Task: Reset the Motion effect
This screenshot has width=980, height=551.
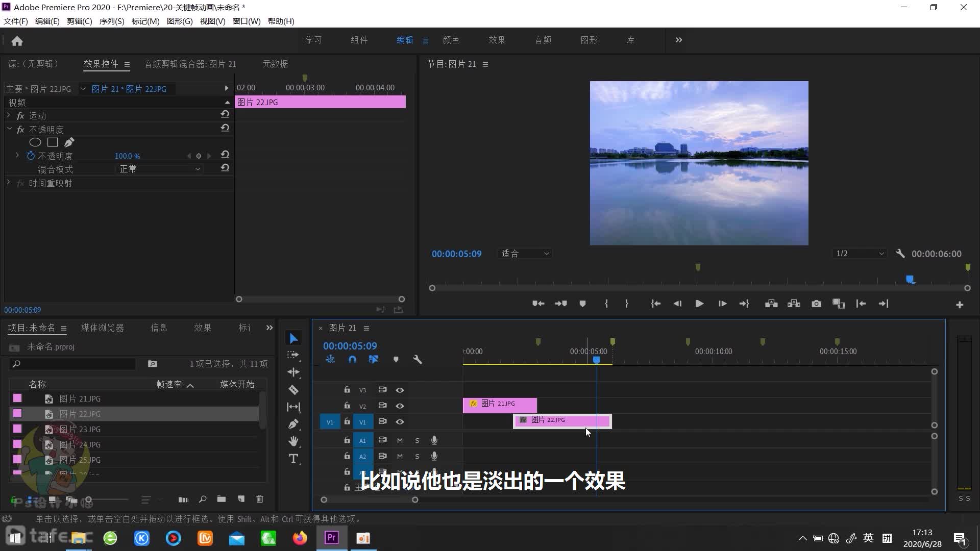Action: tap(225, 115)
